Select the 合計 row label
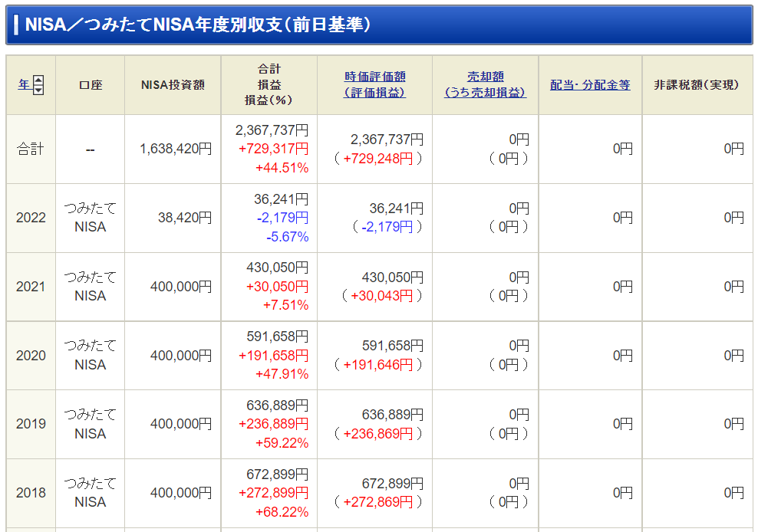The image size is (758, 532). tap(31, 149)
